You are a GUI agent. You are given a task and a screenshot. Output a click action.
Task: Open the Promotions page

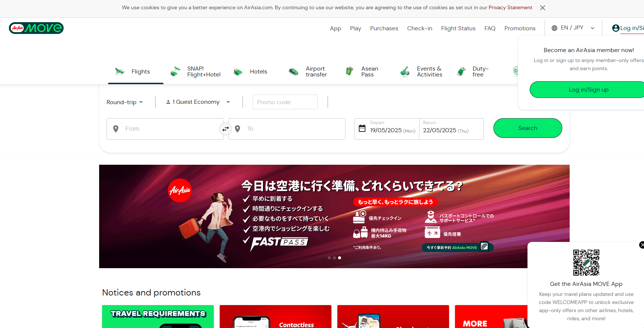pos(520,28)
